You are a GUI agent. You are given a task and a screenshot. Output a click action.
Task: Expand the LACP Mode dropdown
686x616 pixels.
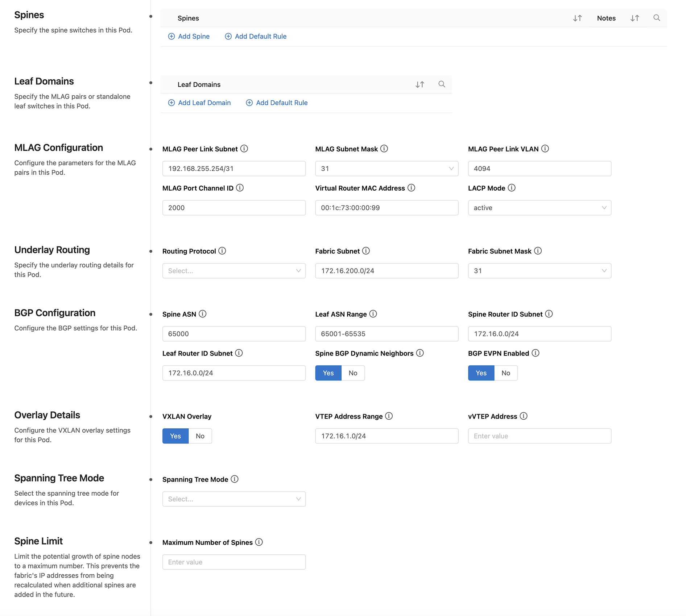pyautogui.click(x=540, y=208)
